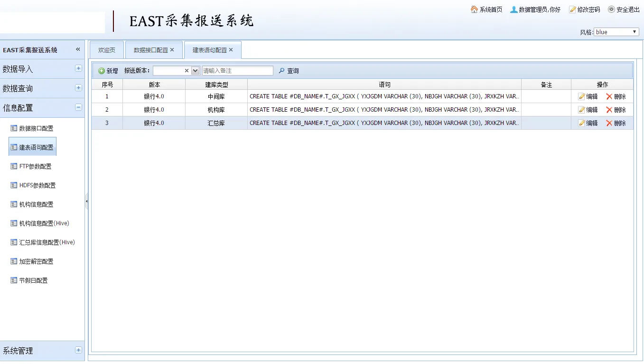The width and height of the screenshot is (644, 364).
Task: Open FTP参数配置 in sidebar
Action: (x=35, y=166)
